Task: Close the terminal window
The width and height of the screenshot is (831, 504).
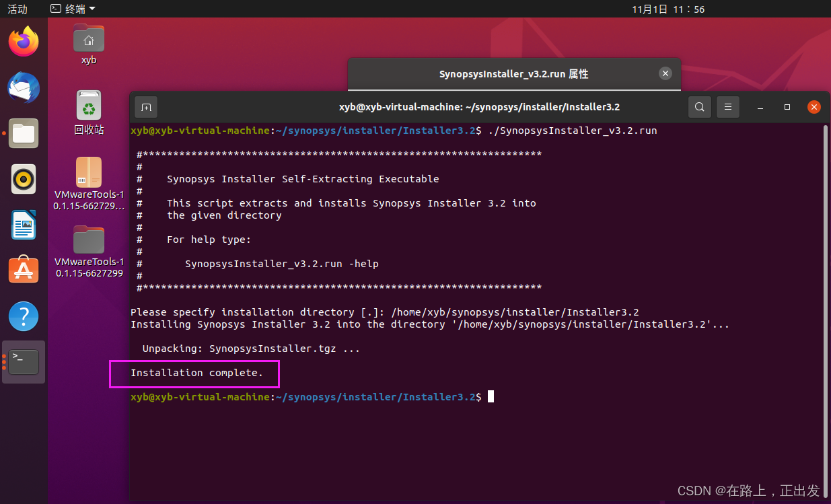Action: (x=814, y=107)
